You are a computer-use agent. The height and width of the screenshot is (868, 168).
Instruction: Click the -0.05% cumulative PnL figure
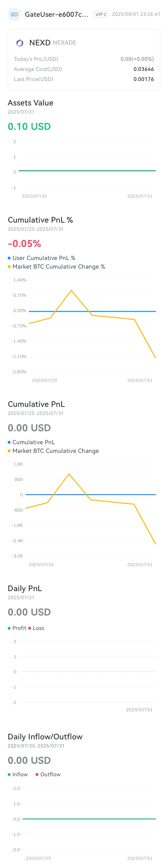pos(24,244)
